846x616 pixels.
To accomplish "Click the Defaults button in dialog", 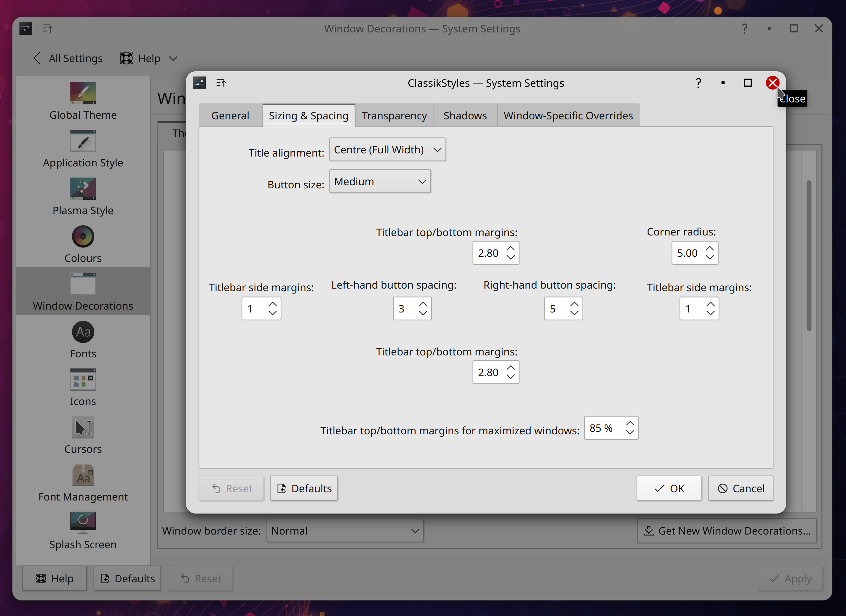I will [304, 488].
